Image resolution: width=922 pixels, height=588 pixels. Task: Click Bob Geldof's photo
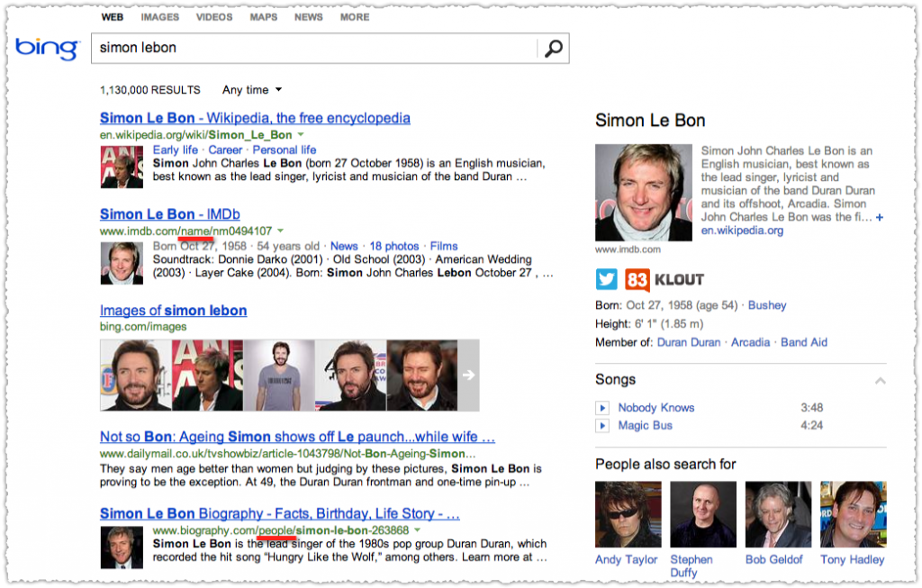click(779, 514)
